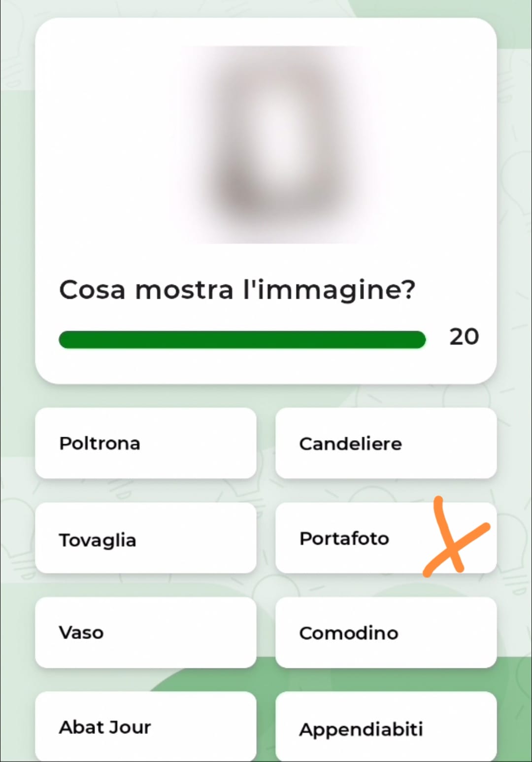
Task: Click the green countdown progress bar
Action: 241,340
